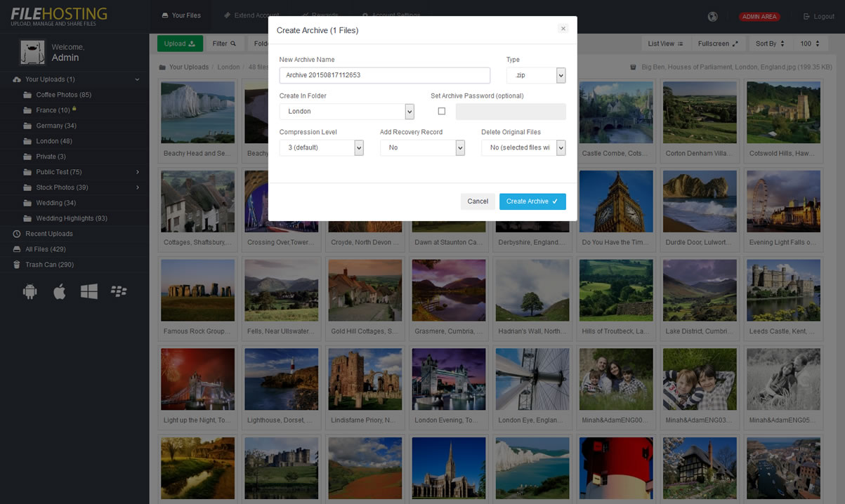The height and width of the screenshot is (504, 845).
Task: Toggle Fullscreen mode
Action: (x=719, y=44)
